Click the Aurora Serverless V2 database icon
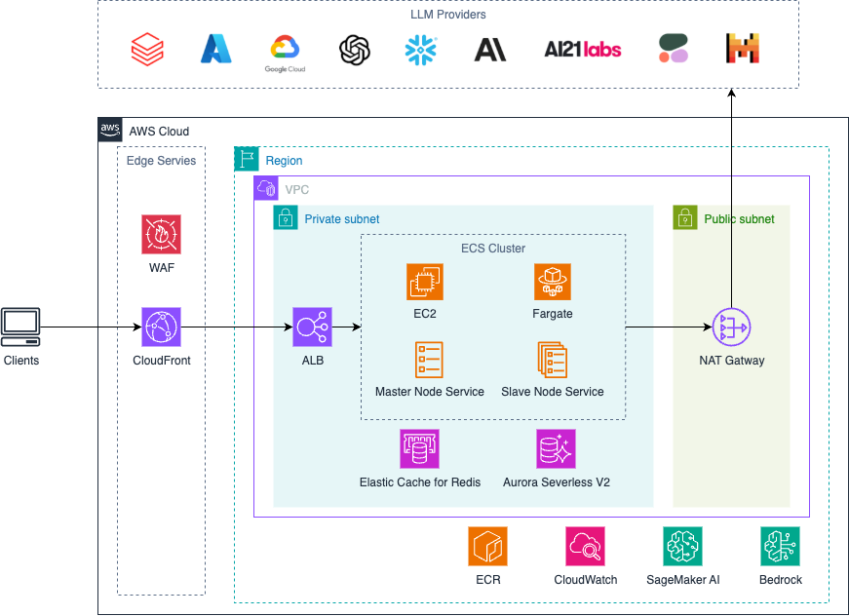The height and width of the screenshot is (616, 849). pos(556,449)
